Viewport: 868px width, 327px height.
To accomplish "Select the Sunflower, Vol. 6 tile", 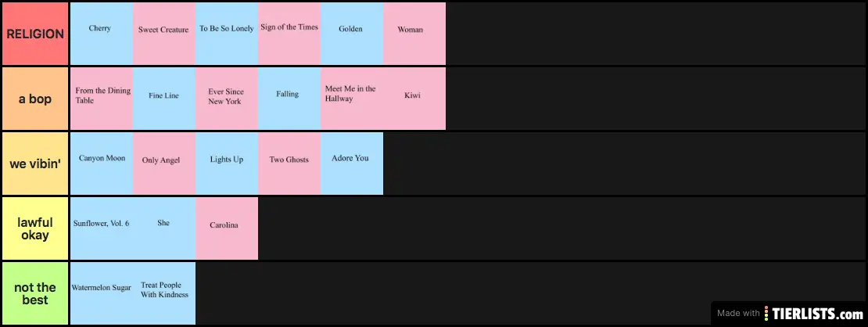I will click(x=101, y=228).
